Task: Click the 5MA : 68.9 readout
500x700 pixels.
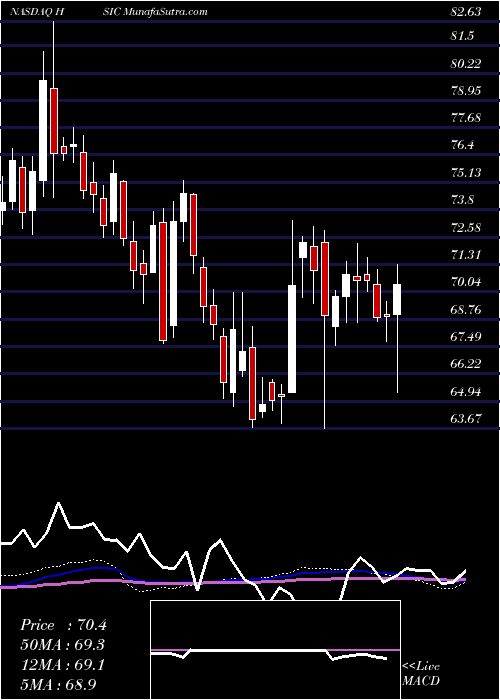Action: click(x=59, y=684)
